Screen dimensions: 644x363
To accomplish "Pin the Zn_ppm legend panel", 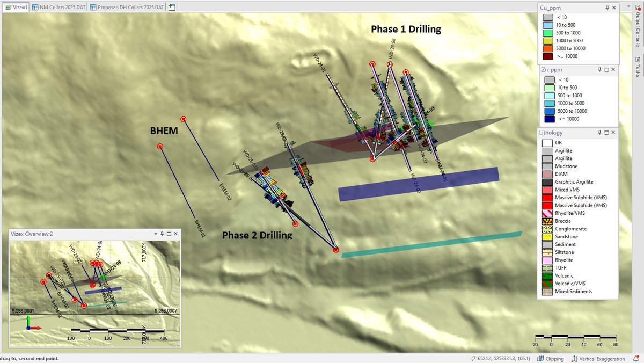I will pos(599,69).
